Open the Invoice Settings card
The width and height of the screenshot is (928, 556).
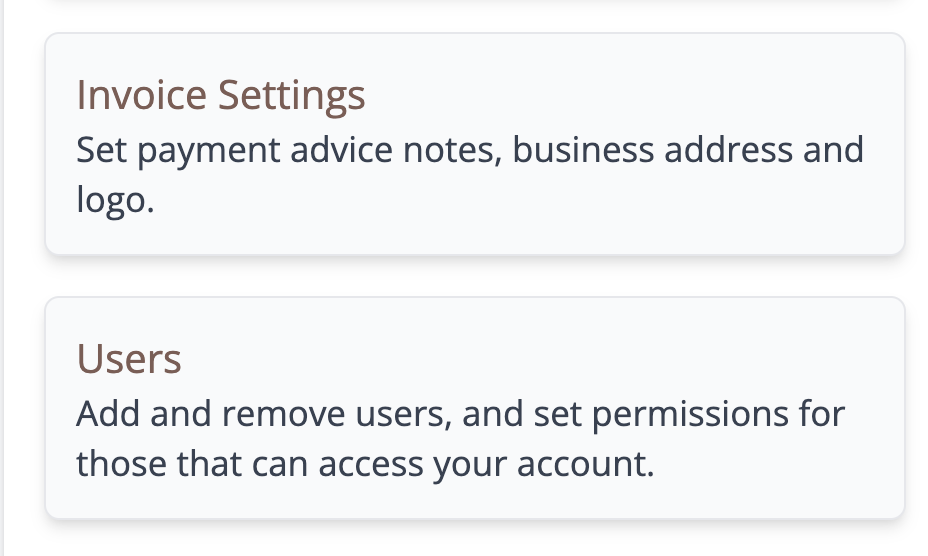pyautogui.click(x=475, y=144)
